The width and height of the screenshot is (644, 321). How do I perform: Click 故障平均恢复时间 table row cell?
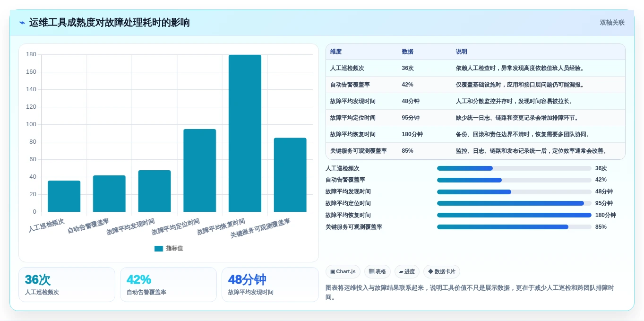352,134
